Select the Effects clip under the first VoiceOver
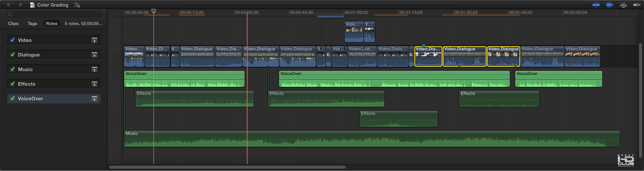Image resolution: width=644 pixels, height=171 pixels. [195, 99]
